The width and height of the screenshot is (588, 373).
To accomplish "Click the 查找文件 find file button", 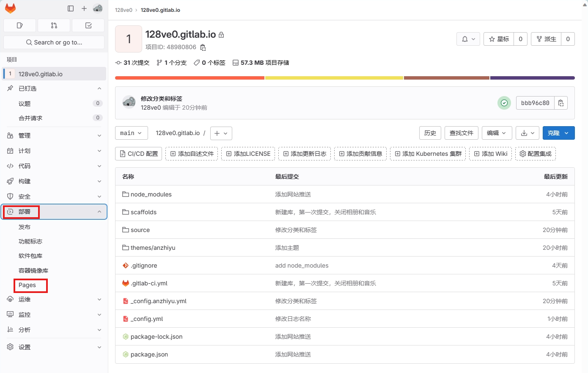I will coord(462,133).
